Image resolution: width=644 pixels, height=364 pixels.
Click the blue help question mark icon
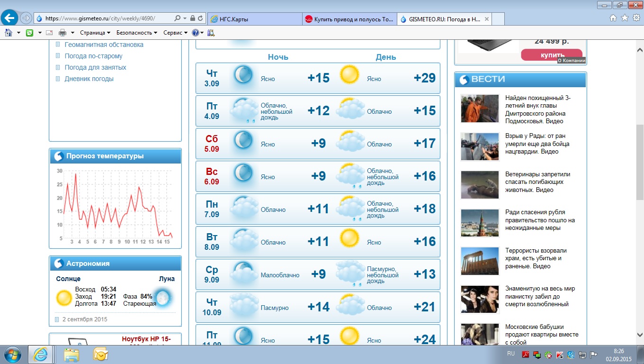[195, 33]
